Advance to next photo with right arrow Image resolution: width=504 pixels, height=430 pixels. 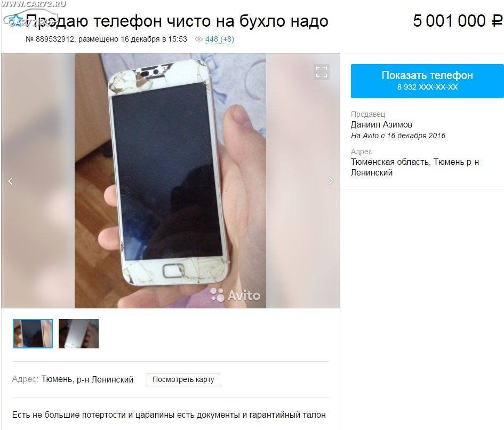click(x=331, y=181)
